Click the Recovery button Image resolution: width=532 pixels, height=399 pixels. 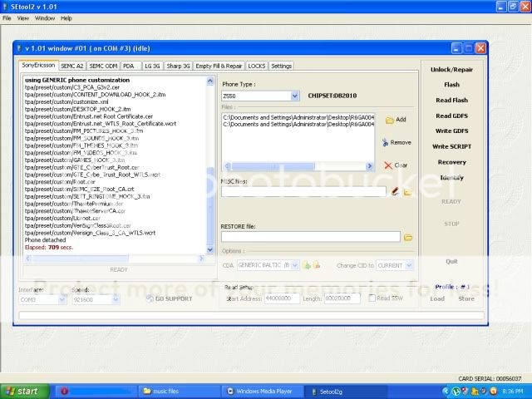(x=451, y=162)
